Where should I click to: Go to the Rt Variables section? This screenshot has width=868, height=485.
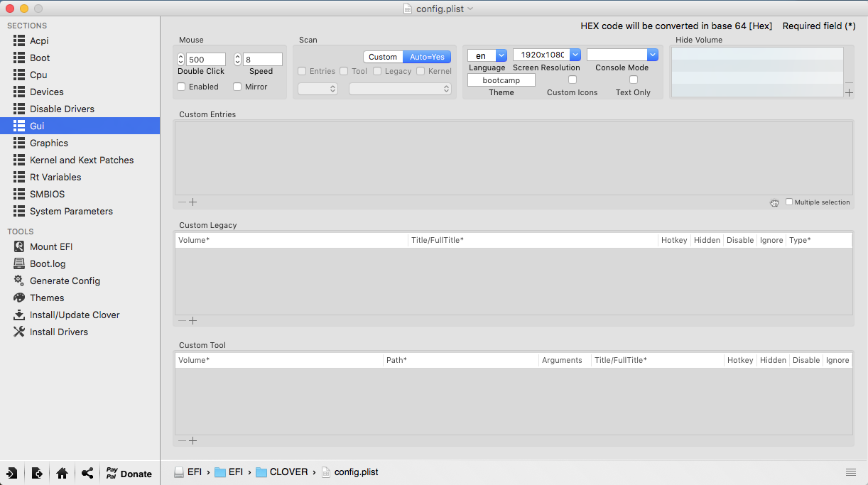click(80, 177)
